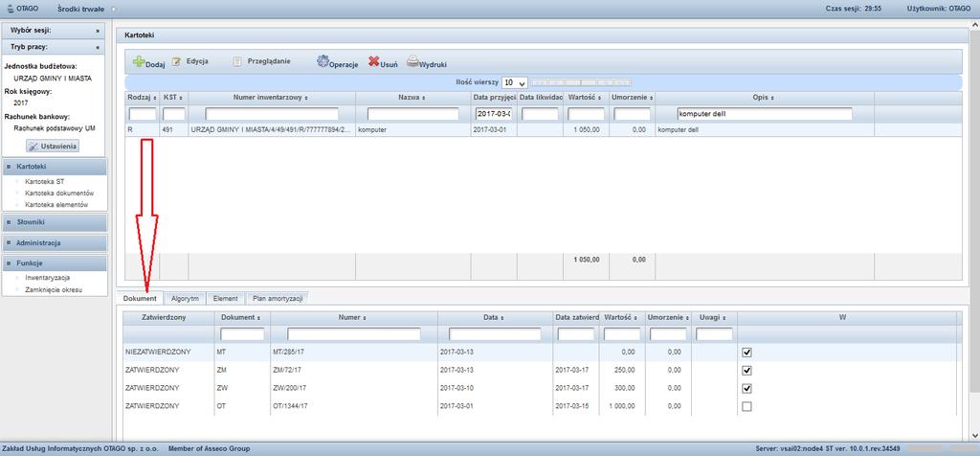The height and width of the screenshot is (456, 980).
Task: Open Inwentaryzacja function link
Action: click(x=47, y=277)
